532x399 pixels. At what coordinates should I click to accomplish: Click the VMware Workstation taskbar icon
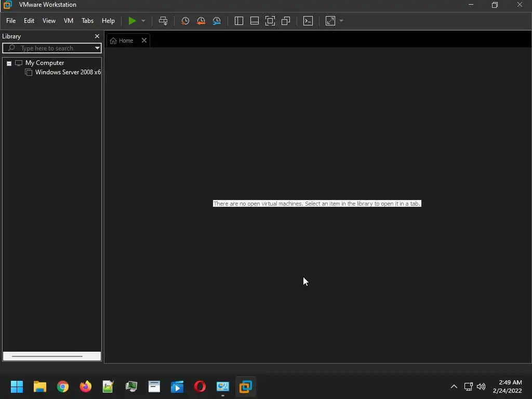tap(245, 387)
